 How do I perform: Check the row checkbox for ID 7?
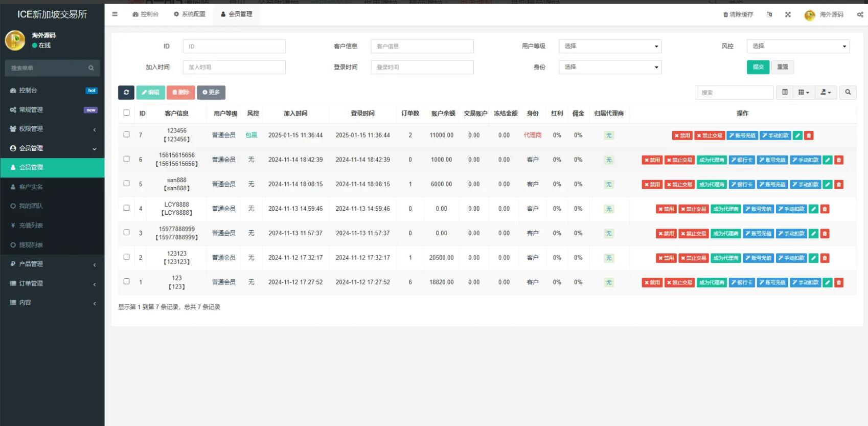[x=126, y=134]
